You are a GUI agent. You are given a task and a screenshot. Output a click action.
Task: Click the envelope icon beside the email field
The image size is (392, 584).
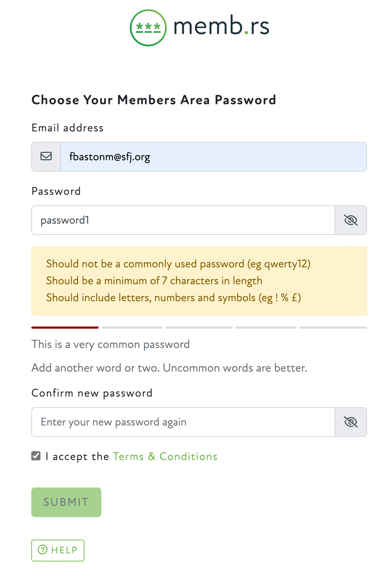coord(46,156)
